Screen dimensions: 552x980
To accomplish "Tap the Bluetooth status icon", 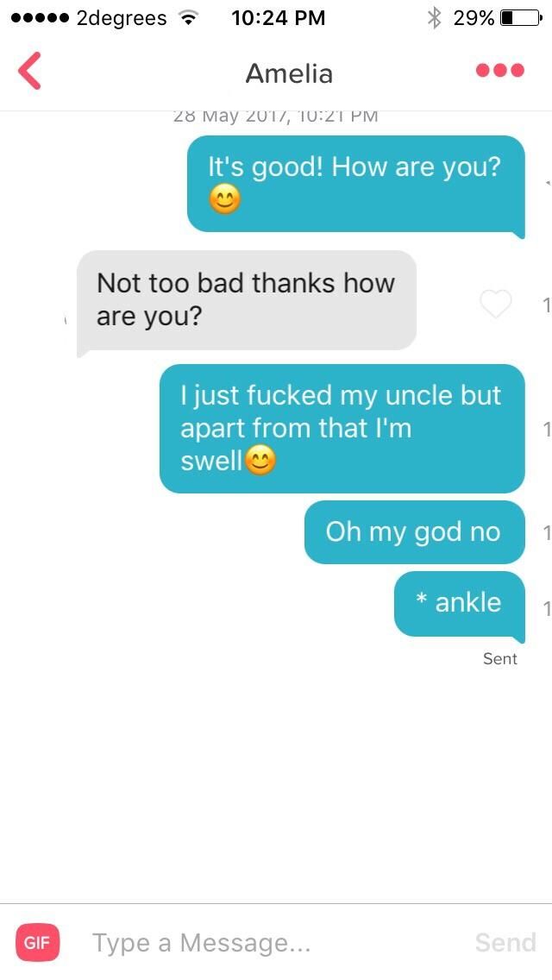I will (434, 18).
